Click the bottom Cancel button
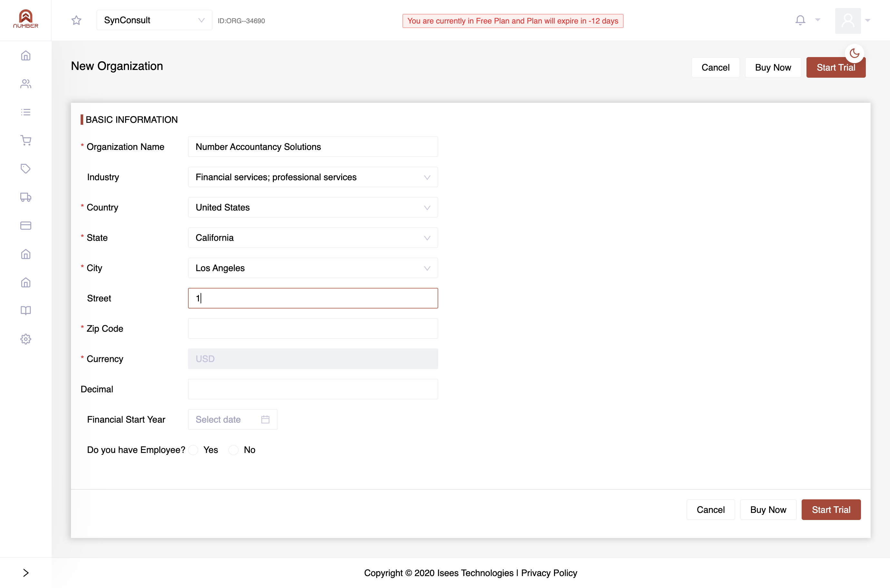 pyautogui.click(x=710, y=510)
